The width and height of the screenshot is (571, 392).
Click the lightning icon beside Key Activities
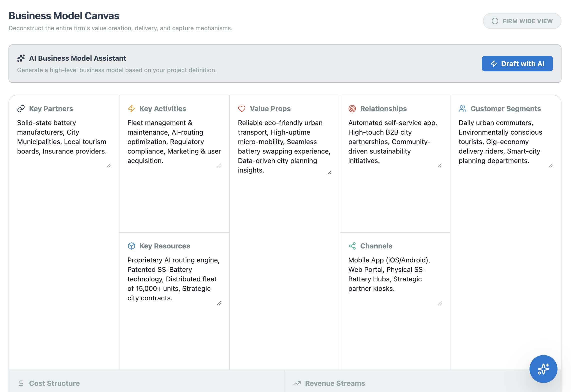pos(131,108)
